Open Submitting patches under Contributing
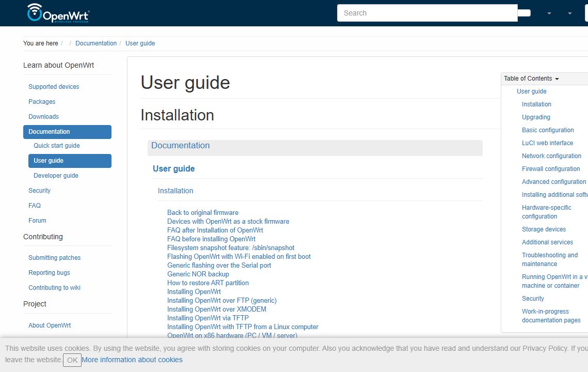This screenshot has height=372, width=588. [54, 258]
